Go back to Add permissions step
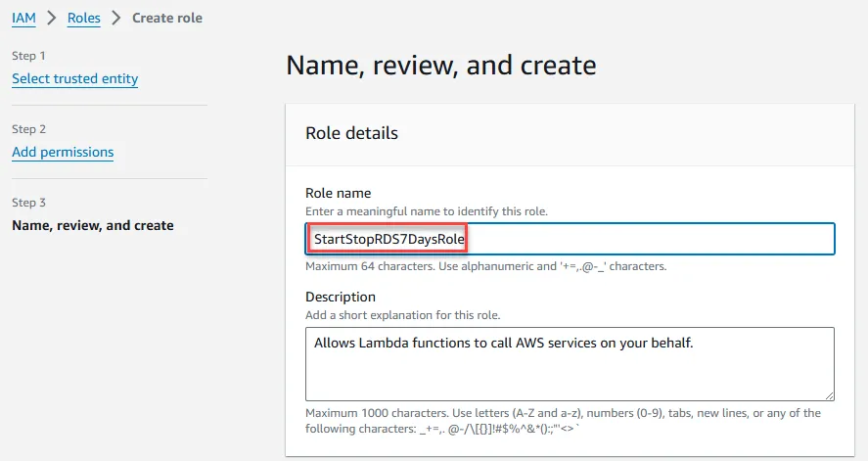Screen dimensions: 868x461 (63, 152)
